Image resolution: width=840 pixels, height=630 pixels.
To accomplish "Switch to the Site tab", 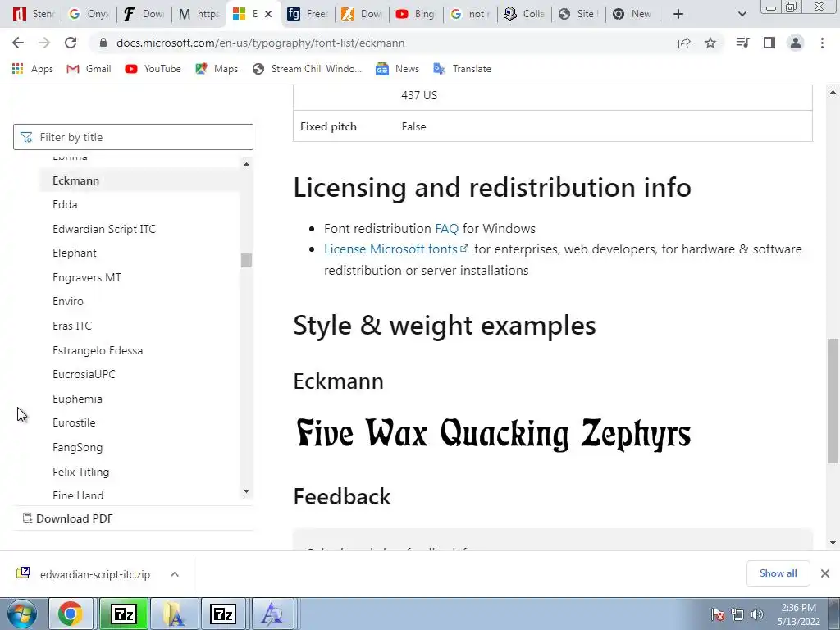I will click(578, 14).
